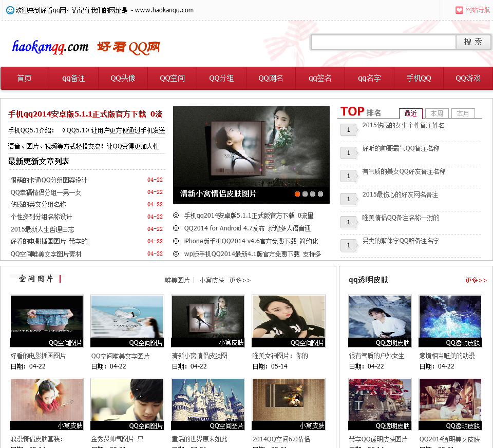Open the 唯美图片 category link
The width and height of the screenshot is (493, 448).
pyautogui.click(x=177, y=280)
